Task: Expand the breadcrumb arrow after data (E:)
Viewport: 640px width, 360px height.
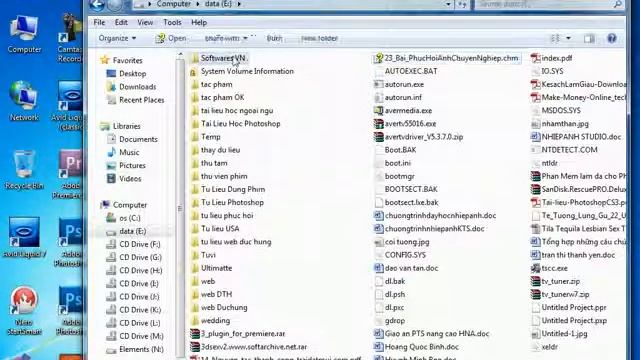Action: 239,4
